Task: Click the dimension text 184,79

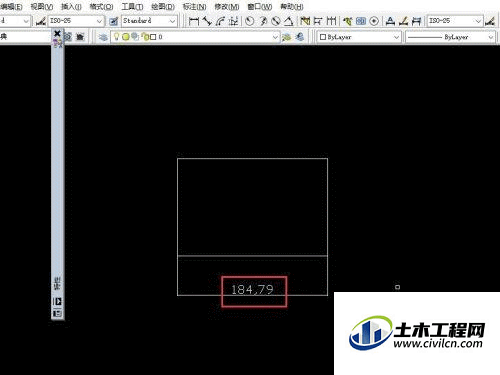Action: click(253, 290)
